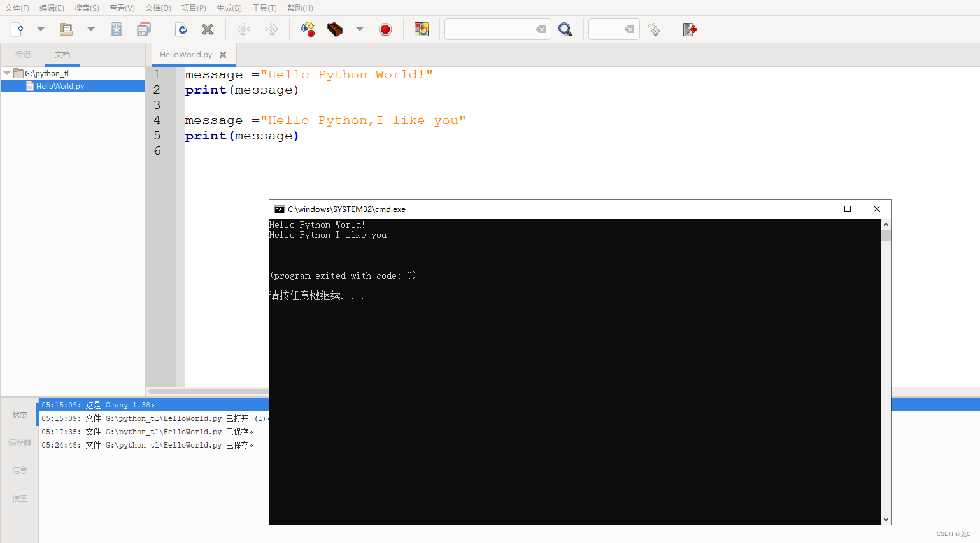980x543 pixels.
Task: Clear the search field contents
Action: (x=541, y=29)
